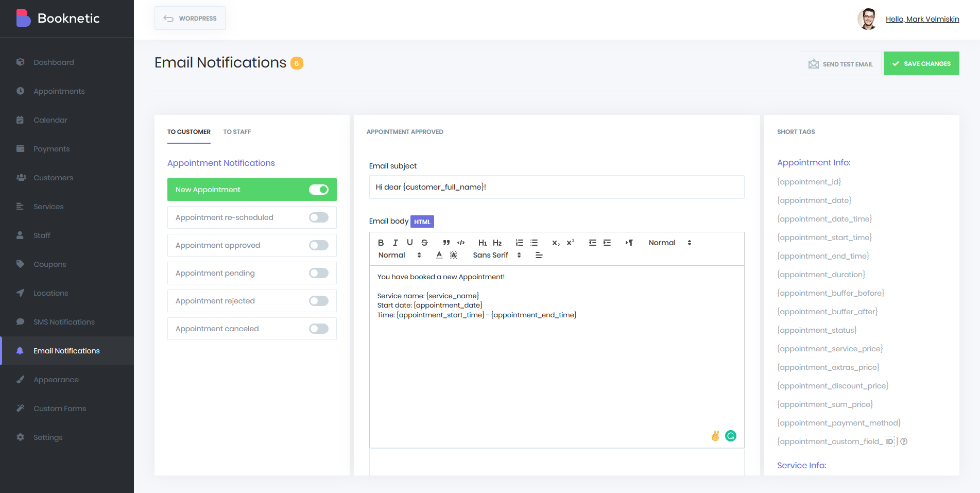The width and height of the screenshot is (980, 493).
Task: Switch to the To Staff tab
Action: coord(237,132)
